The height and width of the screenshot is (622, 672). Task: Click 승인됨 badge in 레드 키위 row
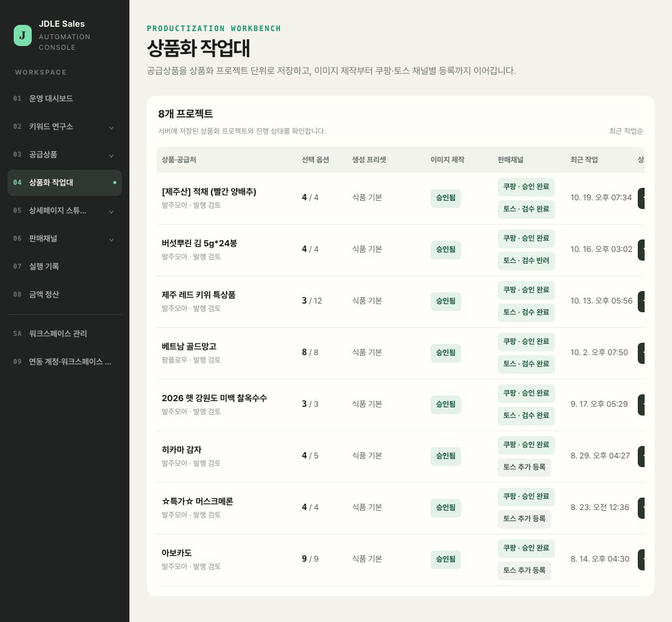coord(446,301)
